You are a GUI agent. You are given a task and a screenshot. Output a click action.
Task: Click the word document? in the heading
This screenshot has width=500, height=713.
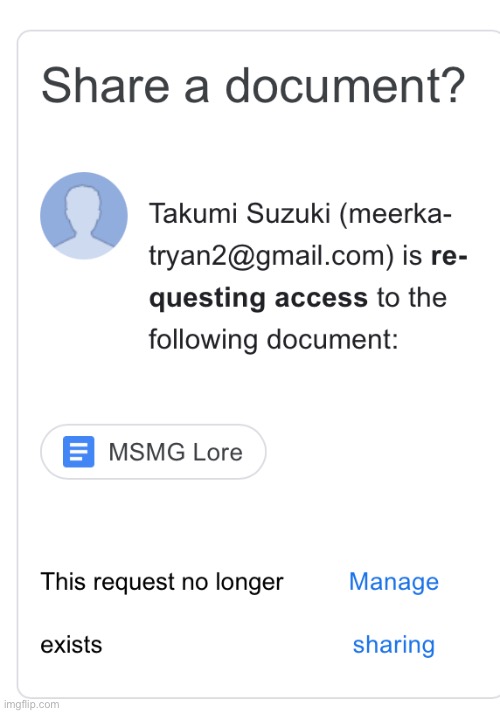coord(345,85)
